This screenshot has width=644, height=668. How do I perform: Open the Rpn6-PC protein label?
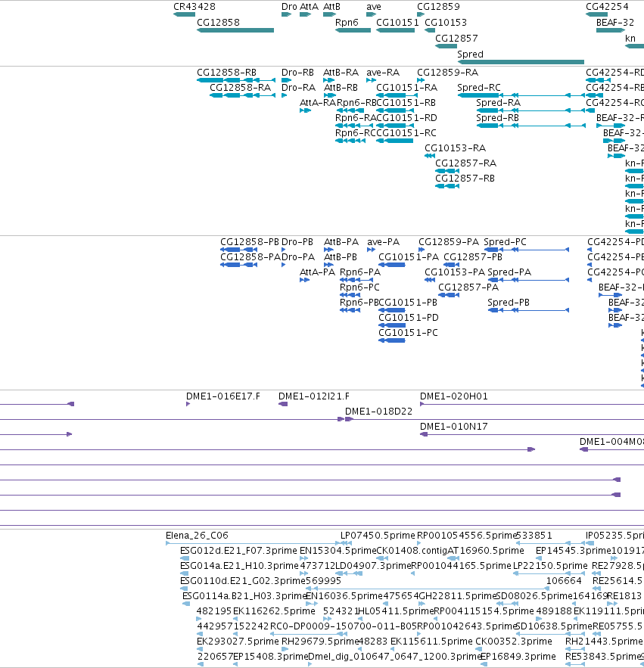click(x=359, y=287)
